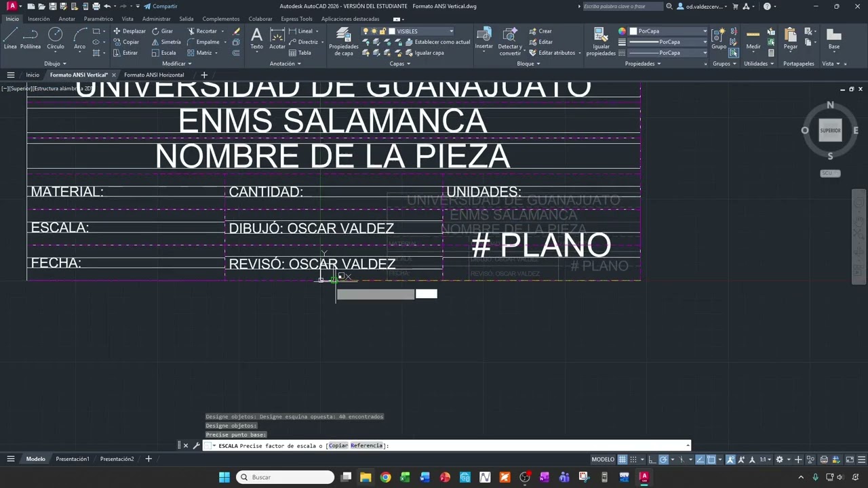The height and width of the screenshot is (488, 868).
Task: Open the Inserción ribbon tab
Action: [39, 19]
